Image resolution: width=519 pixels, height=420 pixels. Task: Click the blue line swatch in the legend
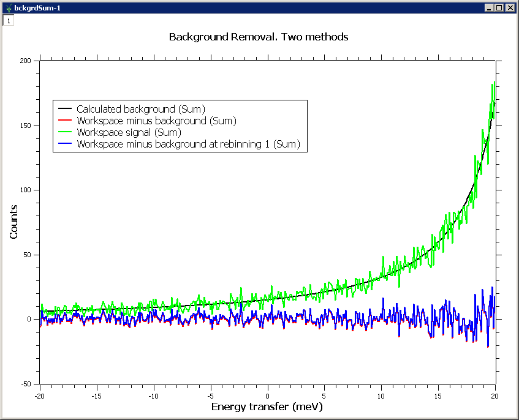click(x=65, y=144)
